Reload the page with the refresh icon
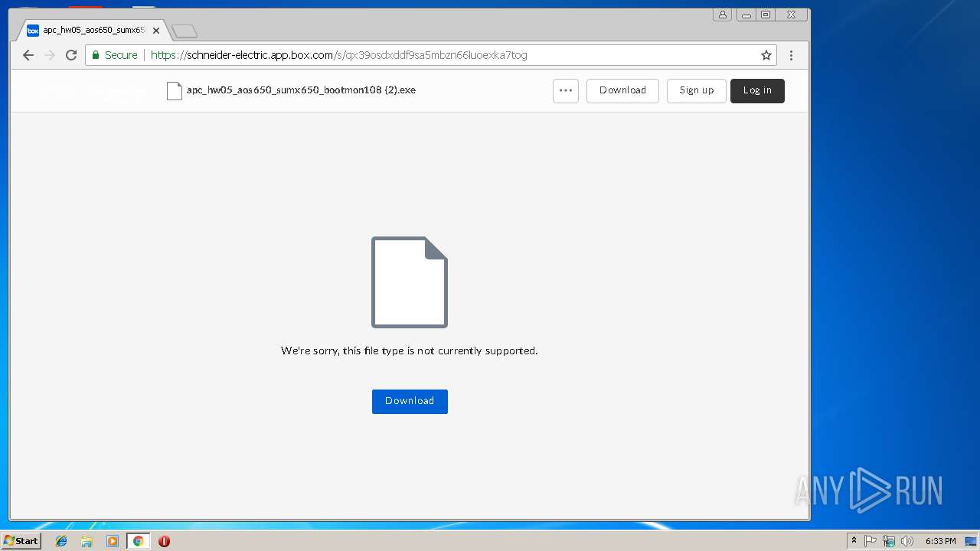Screen dimensions: 980x551 [x=71, y=55]
